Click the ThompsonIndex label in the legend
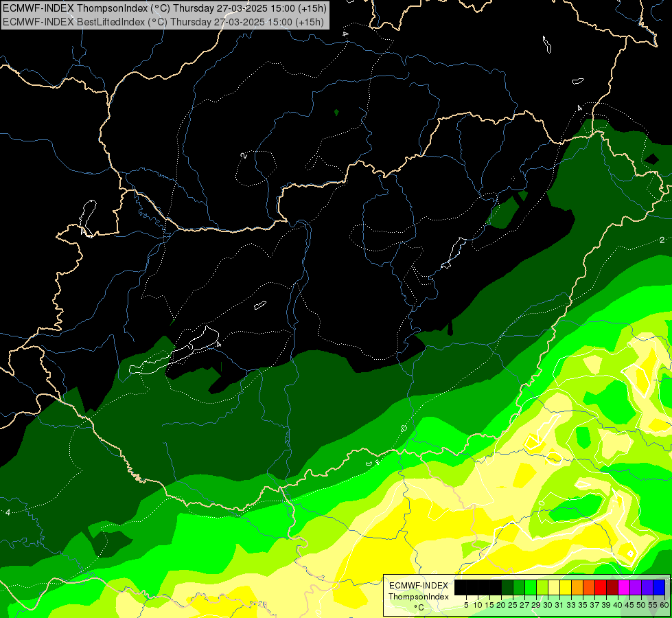 (x=419, y=597)
